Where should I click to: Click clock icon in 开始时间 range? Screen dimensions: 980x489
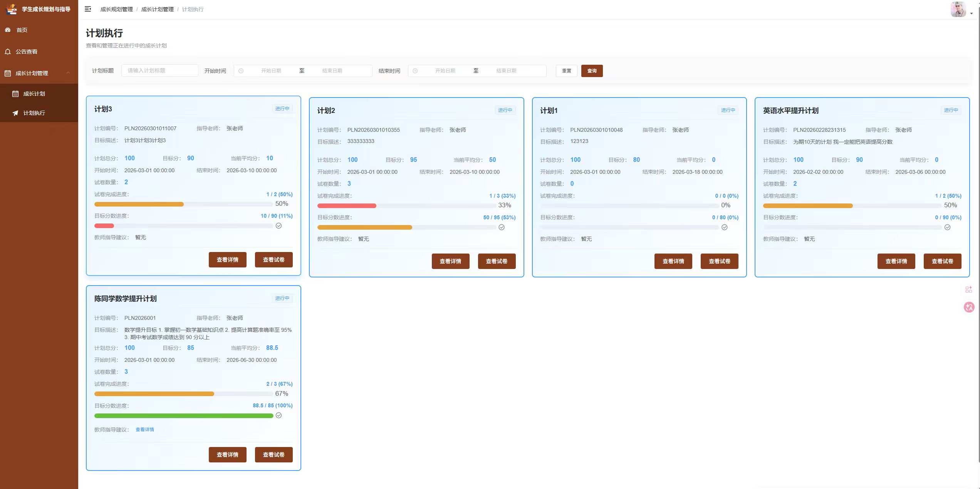pos(241,71)
